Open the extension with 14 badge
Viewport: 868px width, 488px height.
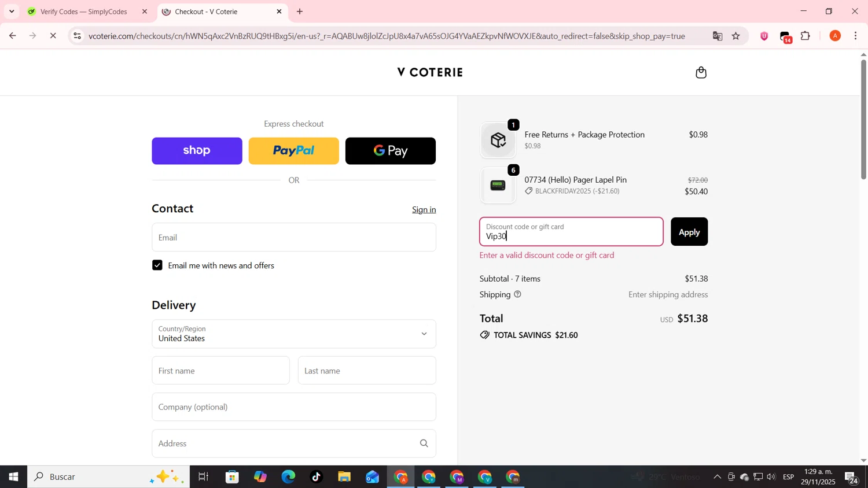point(786,37)
